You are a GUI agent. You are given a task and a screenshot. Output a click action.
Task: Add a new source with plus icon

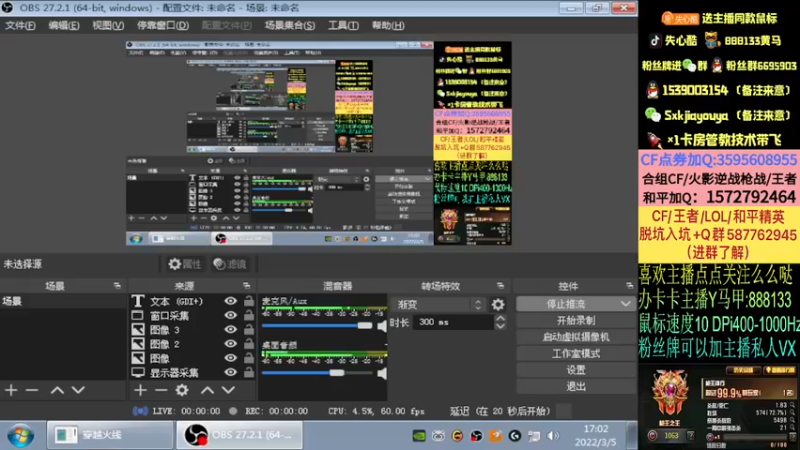[x=140, y=390]
